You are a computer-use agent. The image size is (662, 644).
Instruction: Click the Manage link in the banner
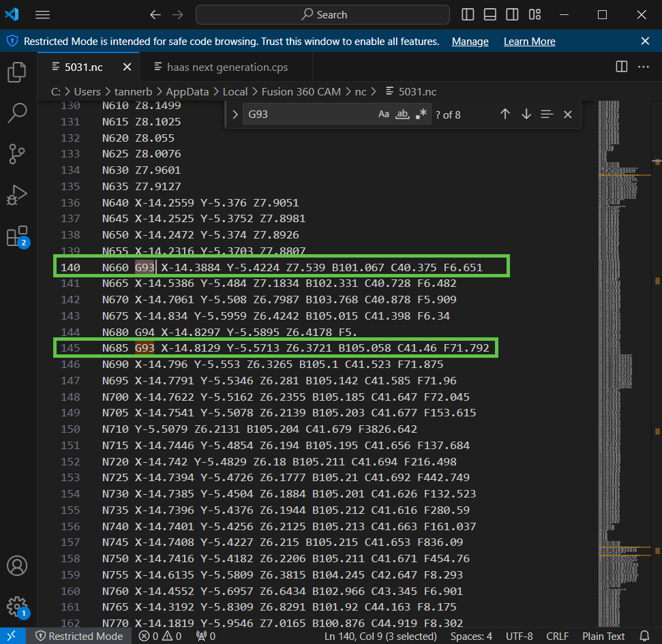pos(470,42)
